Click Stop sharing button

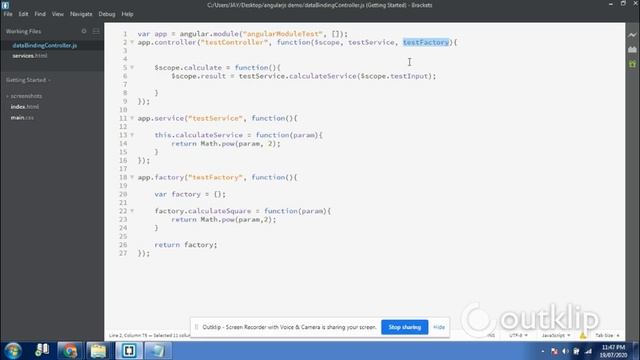pos(404,327)
